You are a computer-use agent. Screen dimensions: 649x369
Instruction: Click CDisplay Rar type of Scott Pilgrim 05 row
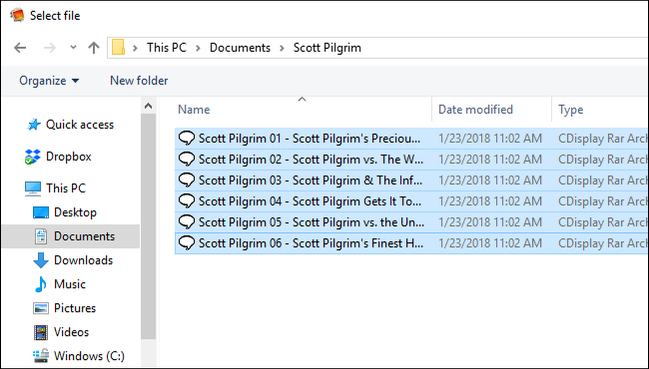(603, 223)
